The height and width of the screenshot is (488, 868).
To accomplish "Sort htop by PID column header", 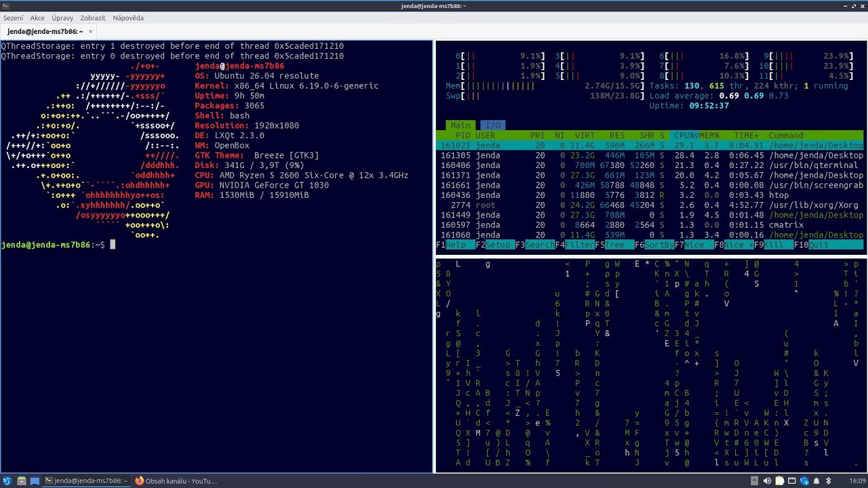I will coord(463,136).
